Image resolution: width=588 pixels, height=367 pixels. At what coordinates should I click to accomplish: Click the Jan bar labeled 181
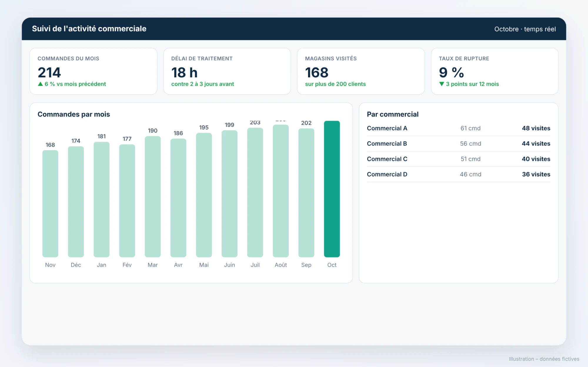pos(101,200)
